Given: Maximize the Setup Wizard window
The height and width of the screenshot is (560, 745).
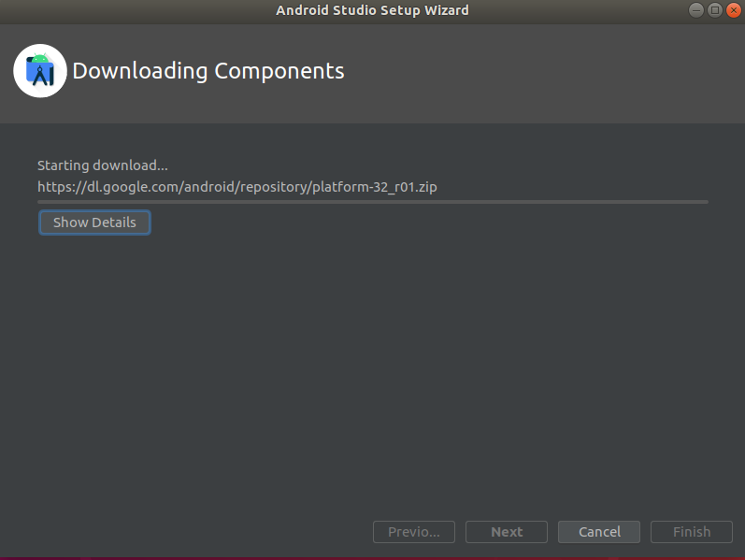Looking at the screenshot, I should 714,10.
